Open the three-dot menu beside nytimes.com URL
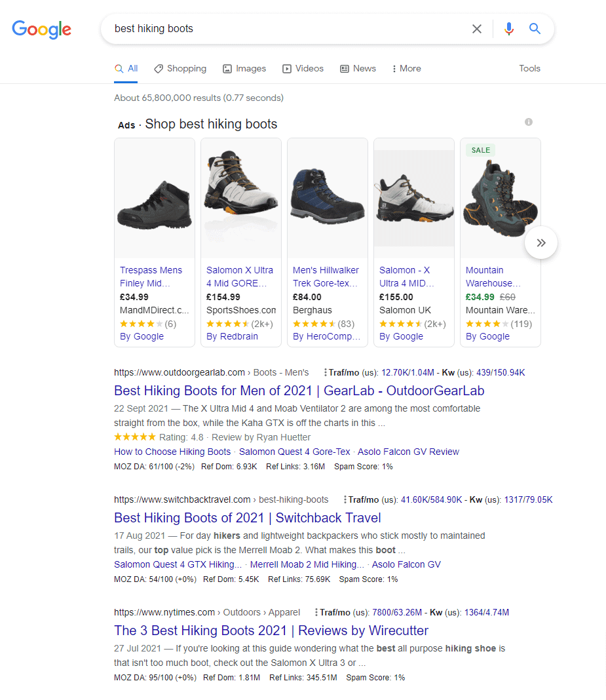The height and width of the screenshot is (700, 606). point(316,612)
